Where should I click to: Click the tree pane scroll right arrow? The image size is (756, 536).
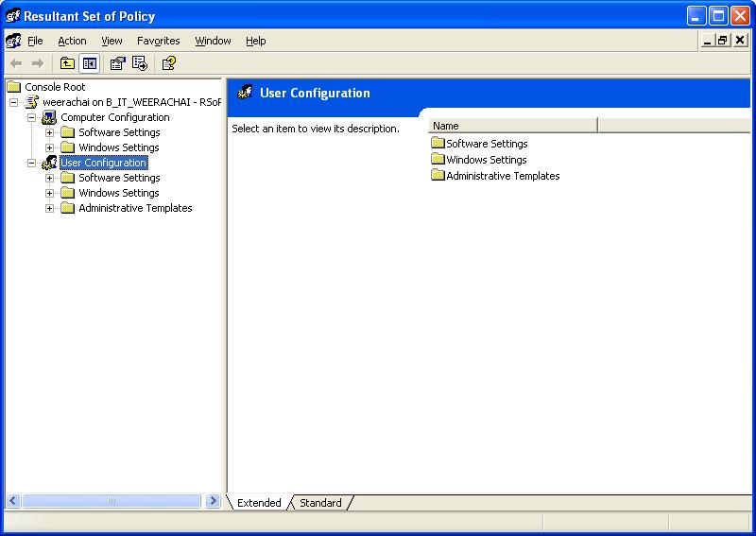[213, 501]
